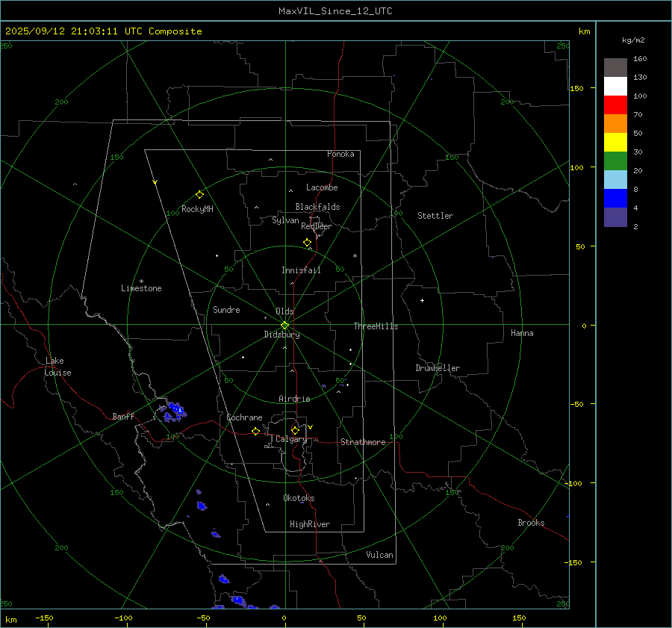Click the Limestone map label
The height and width of the screenshot is (628, 672).
click(x=141, y=288)
